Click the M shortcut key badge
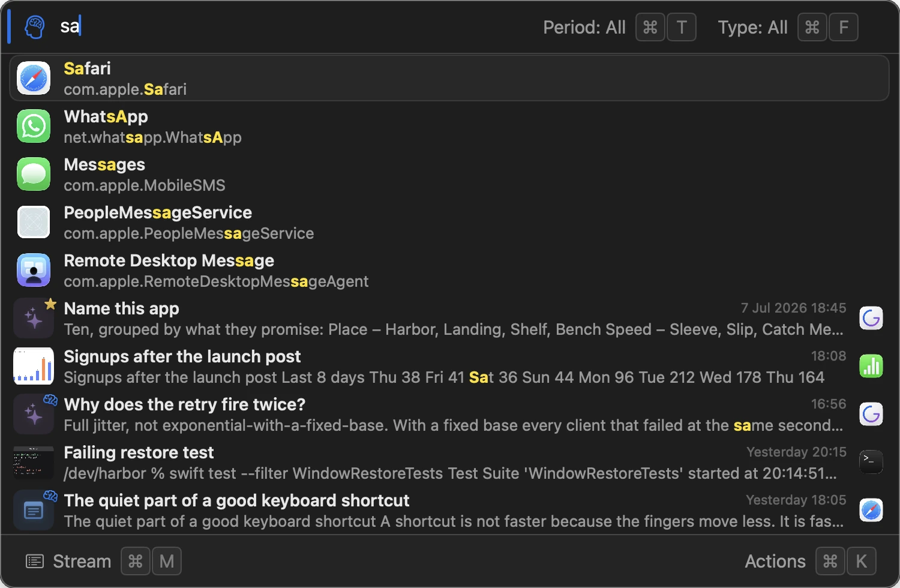 point(167,562)
